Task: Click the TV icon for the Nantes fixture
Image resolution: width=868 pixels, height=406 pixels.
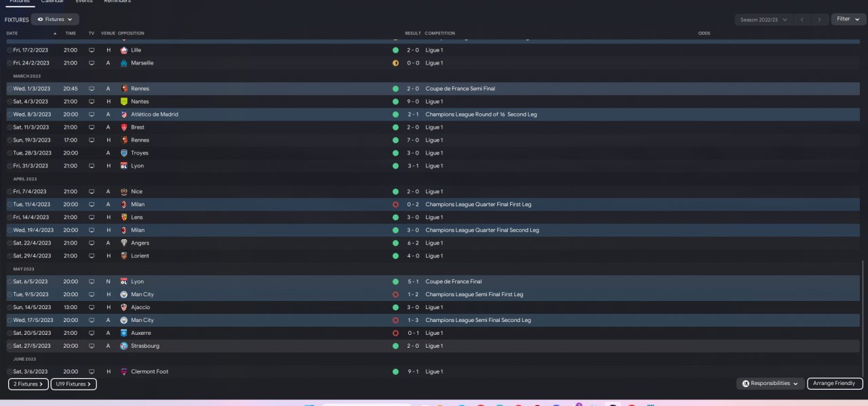Action: [92, 102]
